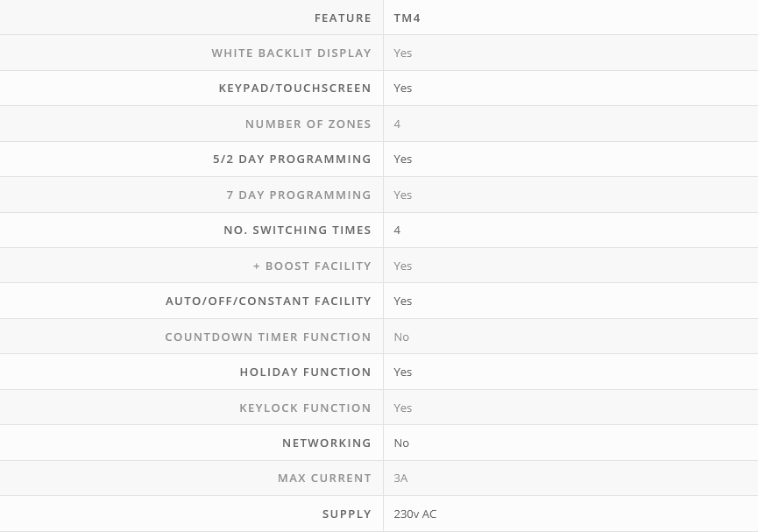Click the MAX CURRENT label
Viewport: 758px width, 532px height.
coord(324,478)
